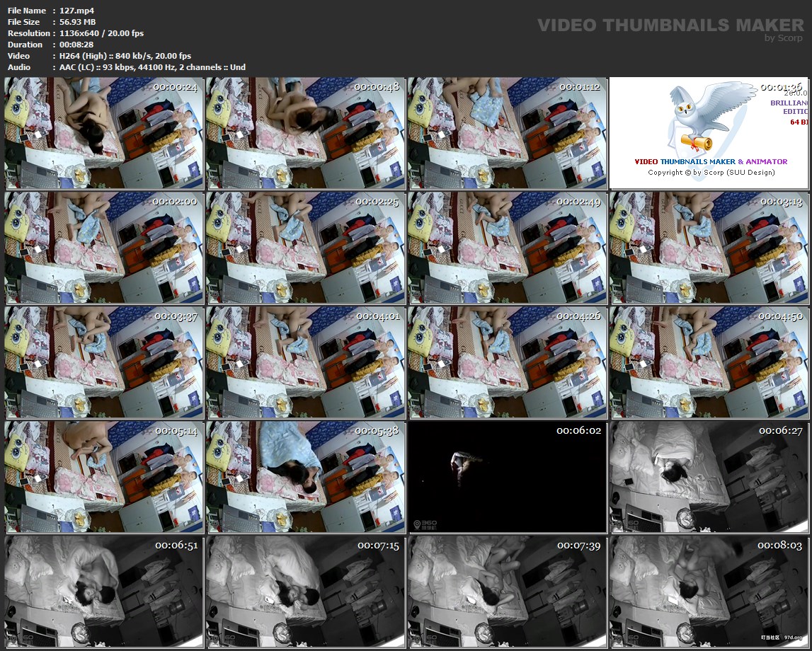The width and height of the screenshot is (812, 651).
Task: Click the file size value "56.93 MB"
Action: tap(78, 22)
